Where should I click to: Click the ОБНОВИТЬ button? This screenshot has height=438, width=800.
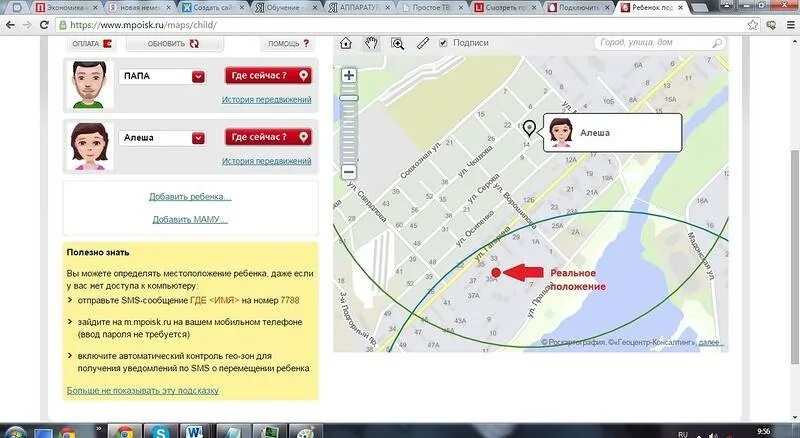[x=174, y=44]
